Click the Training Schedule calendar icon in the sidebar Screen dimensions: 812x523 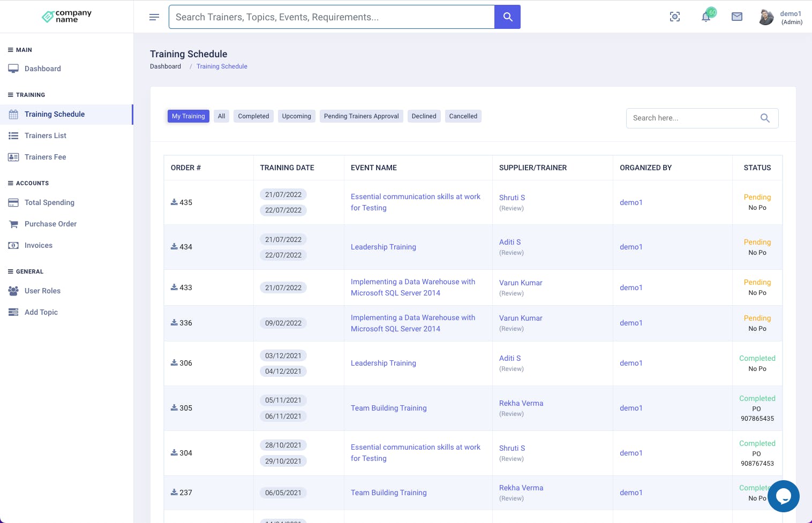pos(13,114)
